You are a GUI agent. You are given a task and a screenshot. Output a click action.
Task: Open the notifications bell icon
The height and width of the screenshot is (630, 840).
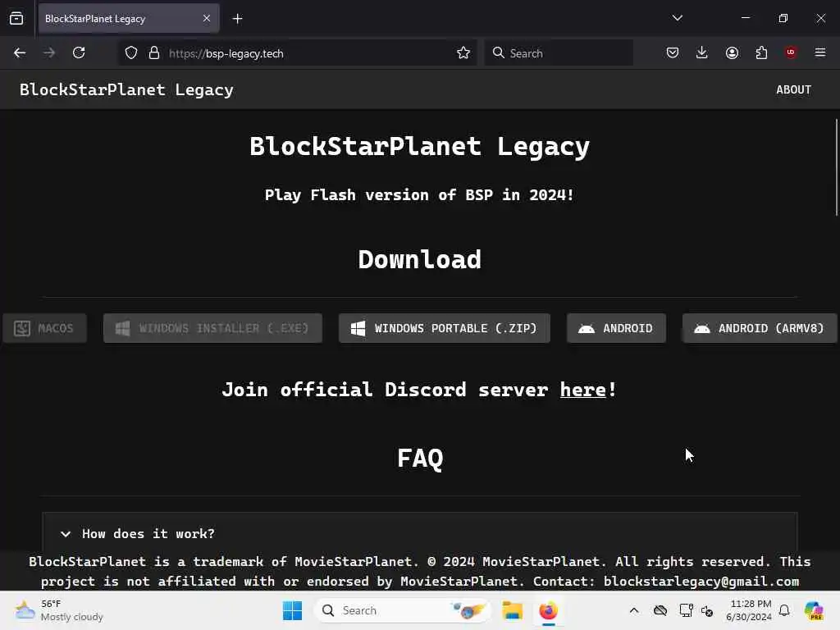click(784, 610)
